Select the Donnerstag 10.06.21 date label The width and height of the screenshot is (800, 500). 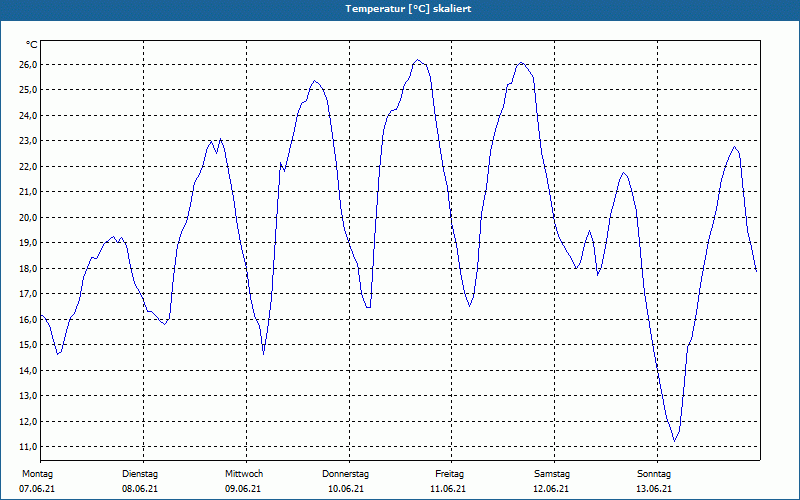tap(345, 481)
